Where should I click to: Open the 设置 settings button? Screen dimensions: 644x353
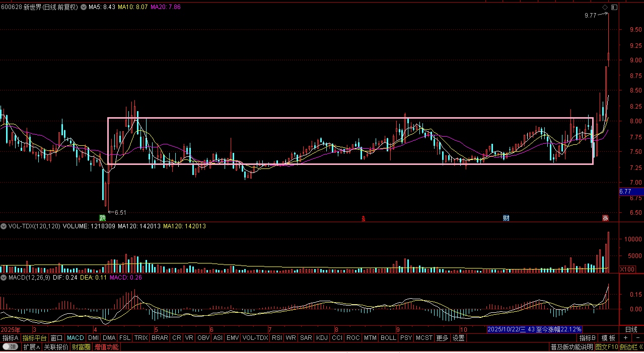458,338
